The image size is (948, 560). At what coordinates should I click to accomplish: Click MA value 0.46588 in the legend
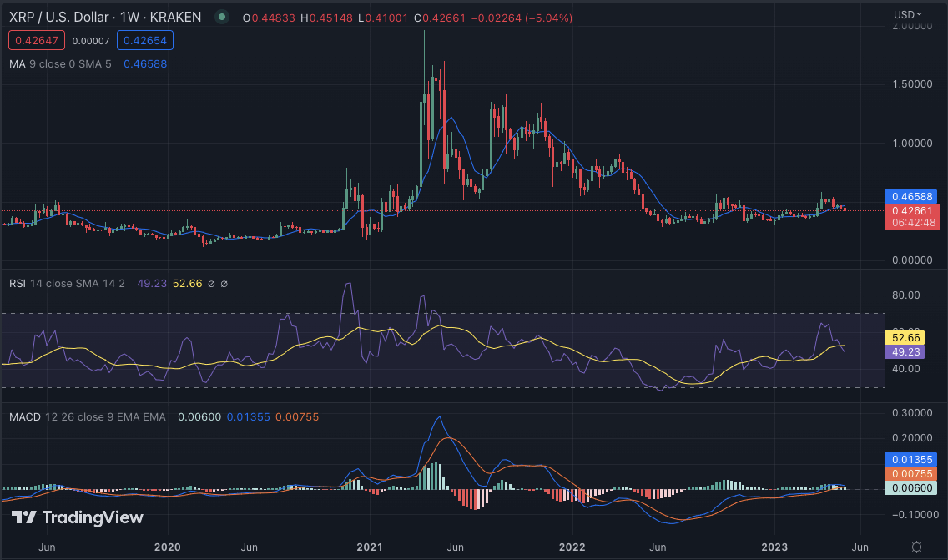(145, 64)
